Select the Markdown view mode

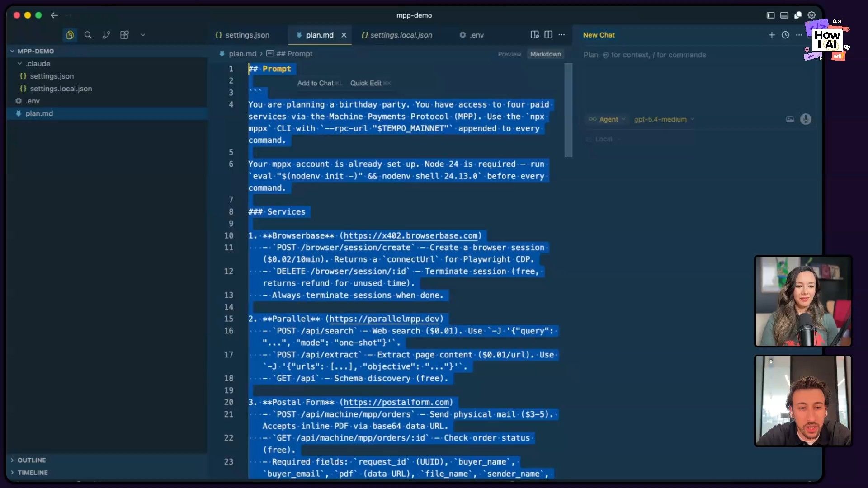pyautogui.click(x=546, y=54)
